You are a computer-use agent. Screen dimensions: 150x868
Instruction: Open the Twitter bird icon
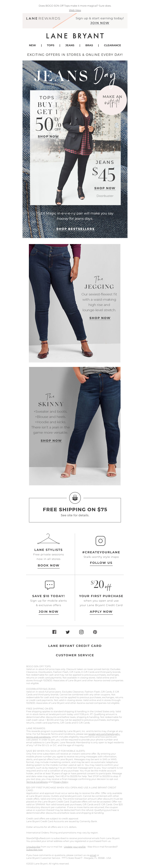click(x=68, y=632)
